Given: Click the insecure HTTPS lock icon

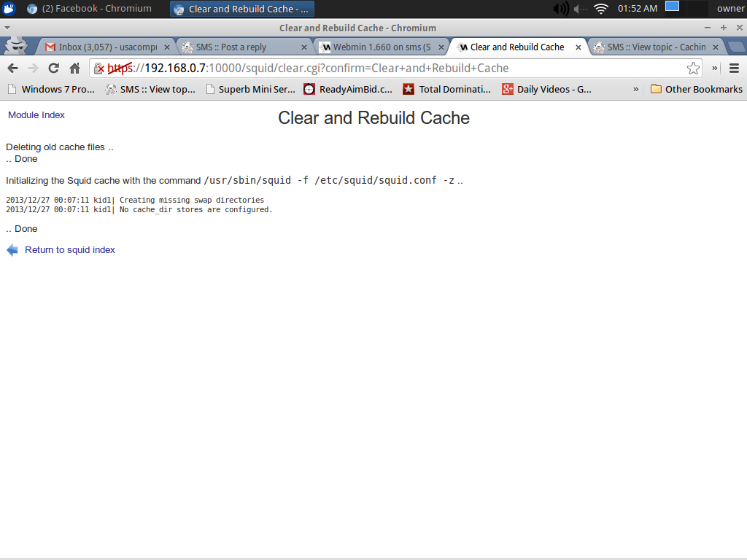Looking at the screenshot, I should pyautogui.click(x=99, y=69).
